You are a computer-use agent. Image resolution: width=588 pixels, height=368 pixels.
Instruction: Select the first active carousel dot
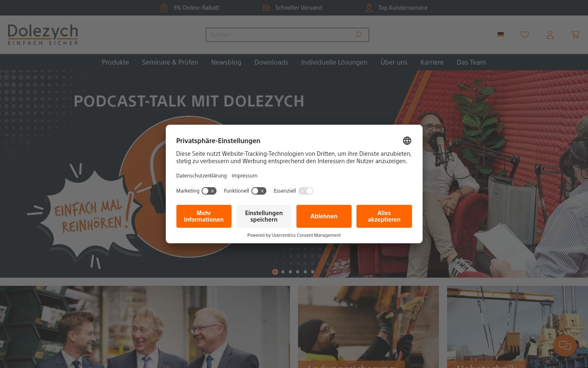point(275,272)
